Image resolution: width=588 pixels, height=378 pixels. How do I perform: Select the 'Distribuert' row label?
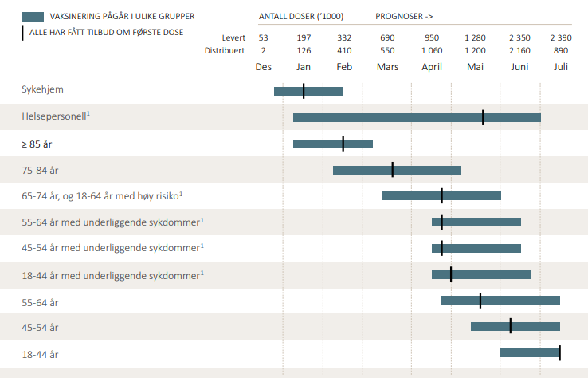pos(225,51)
